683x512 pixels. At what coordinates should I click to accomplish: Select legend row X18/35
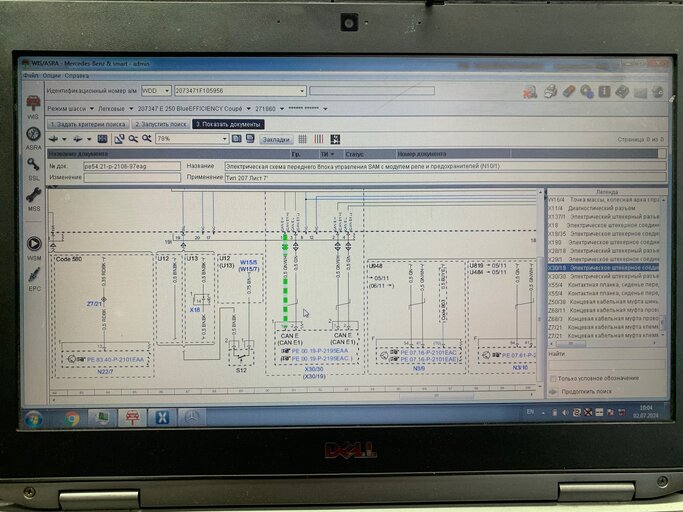pos(603,234)
